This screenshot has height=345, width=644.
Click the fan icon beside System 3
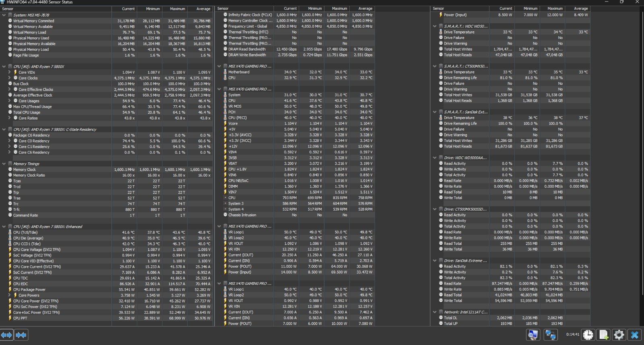click(225, 203)
